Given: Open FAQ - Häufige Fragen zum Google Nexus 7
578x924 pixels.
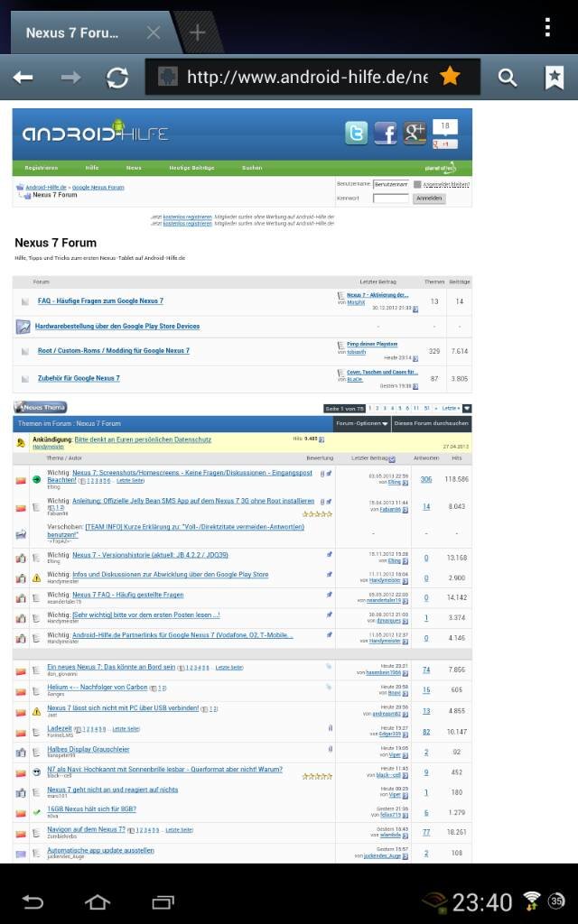Looking at the screenshot, I should 100,301.
